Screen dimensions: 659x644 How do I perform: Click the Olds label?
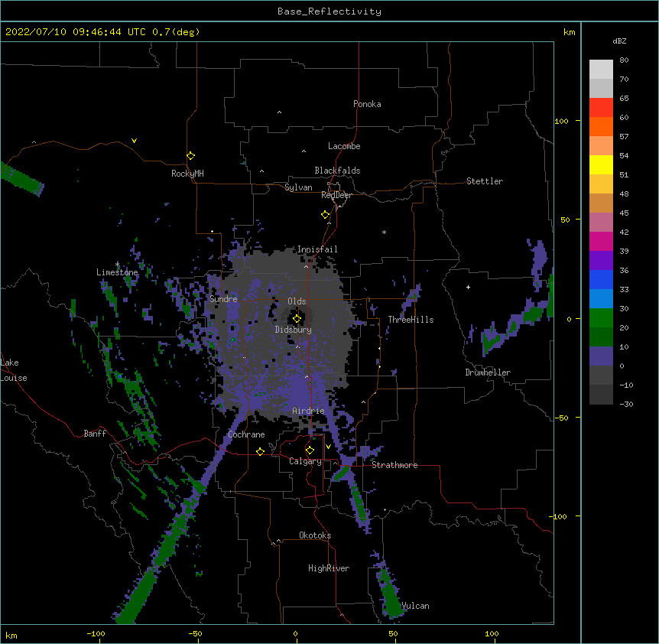coord(297,301)
